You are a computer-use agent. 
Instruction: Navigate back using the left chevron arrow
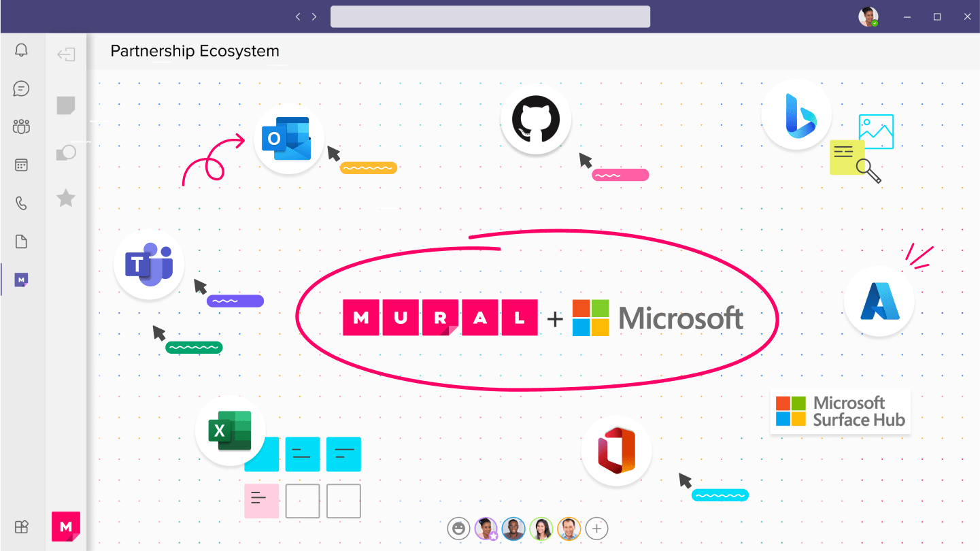(x=298, y=16)
